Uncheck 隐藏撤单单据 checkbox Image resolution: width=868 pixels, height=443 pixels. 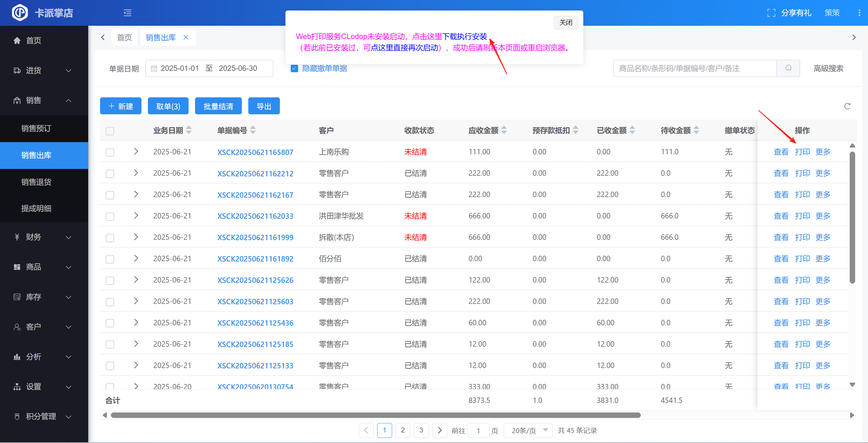[x=294, y=69]
